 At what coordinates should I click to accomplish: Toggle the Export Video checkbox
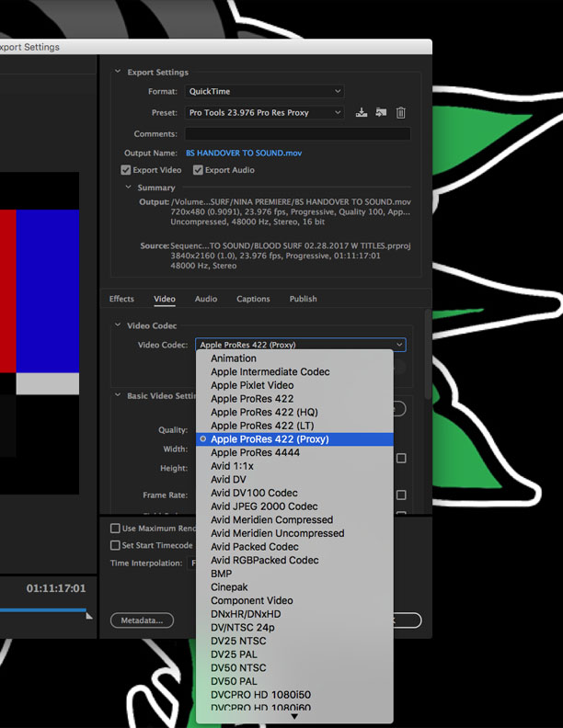pyautogui.click(x=125, y=170)
